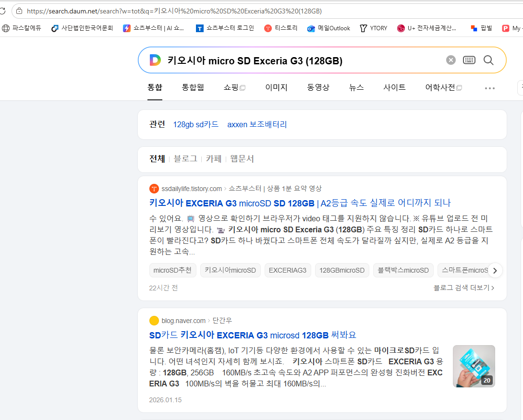
Task: Click the address bar lock icon
Action: (x=19, y=11)
